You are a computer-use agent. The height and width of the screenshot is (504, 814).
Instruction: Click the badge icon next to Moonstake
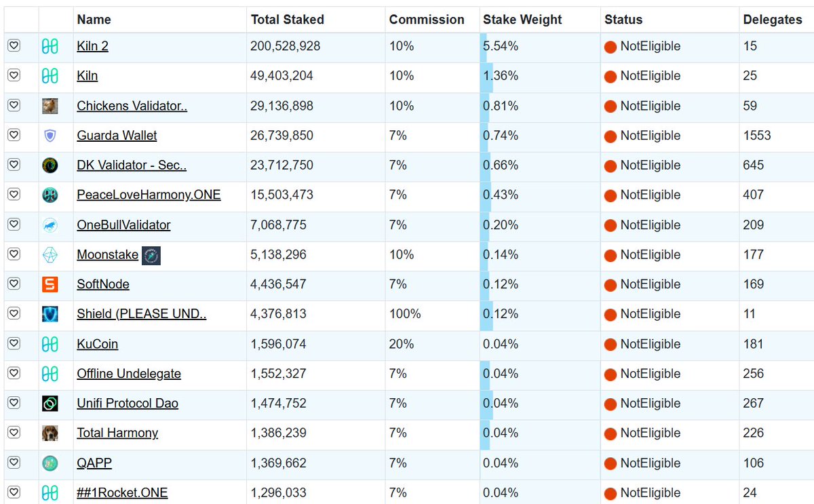point(151,255)
